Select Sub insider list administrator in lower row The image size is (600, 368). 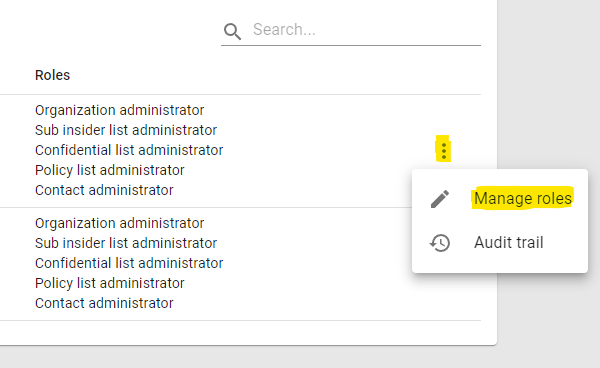(x=126, y=243)
